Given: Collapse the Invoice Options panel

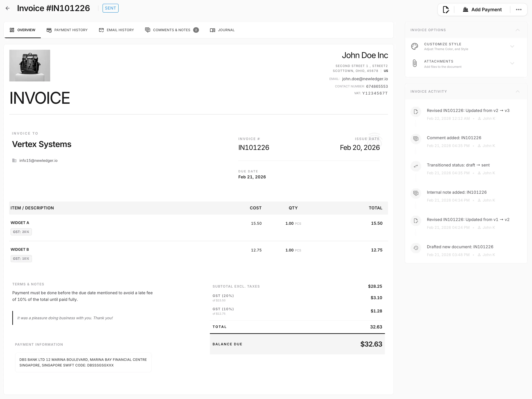Looking at the screenshot, I should (517, 30).
